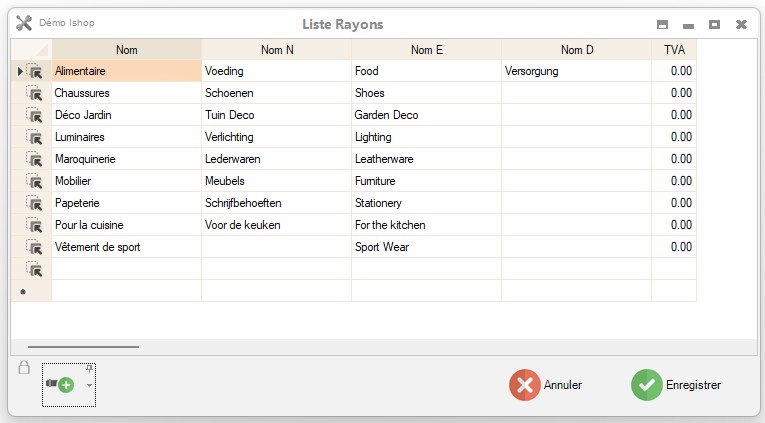Toggle the pin icon on the add panel

click(89, 369)
